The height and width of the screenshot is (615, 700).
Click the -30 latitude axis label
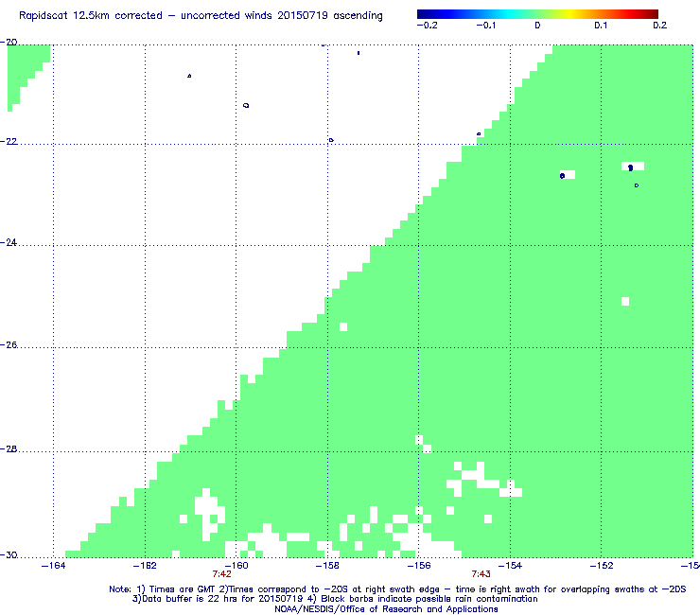pyautogui.click(x=9, y=554)
